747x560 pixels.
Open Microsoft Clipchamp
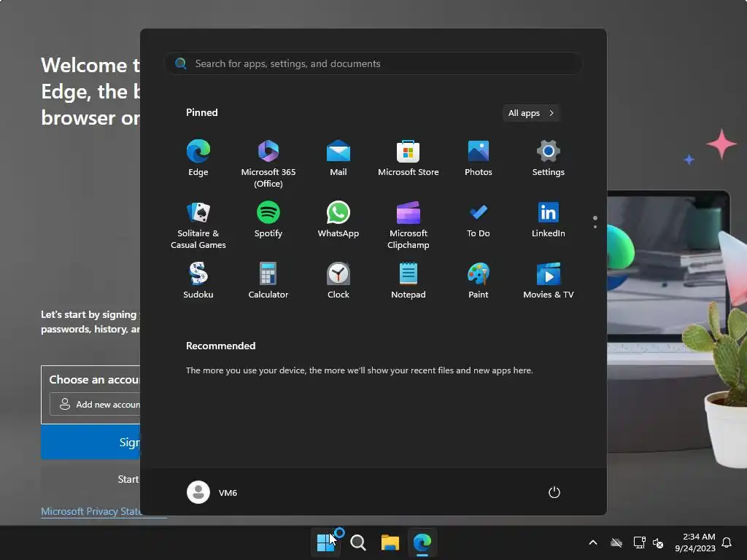pos(409,225)
